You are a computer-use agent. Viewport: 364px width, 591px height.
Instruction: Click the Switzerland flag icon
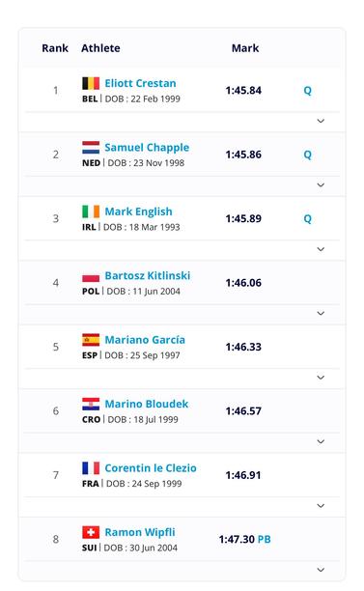point(91,532)
